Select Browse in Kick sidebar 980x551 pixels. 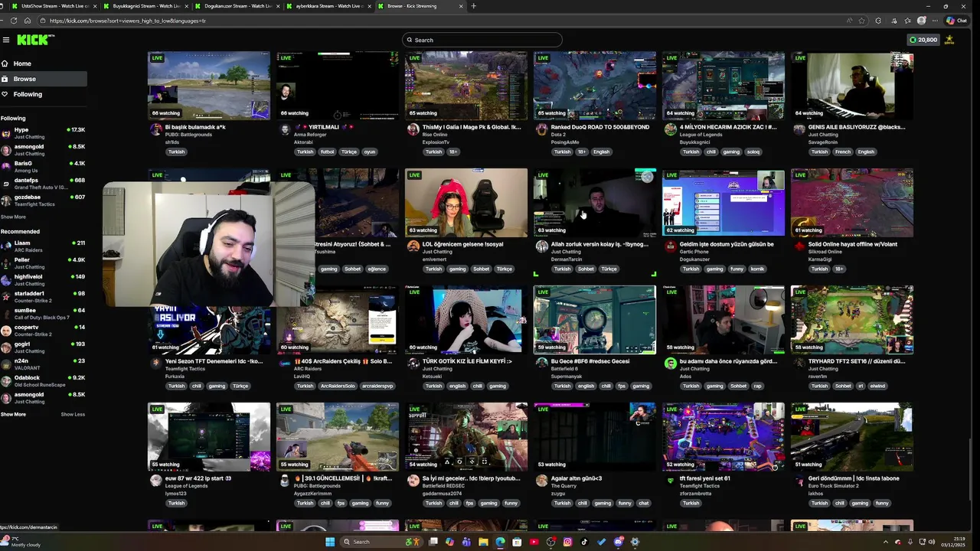tap(44, 79)
